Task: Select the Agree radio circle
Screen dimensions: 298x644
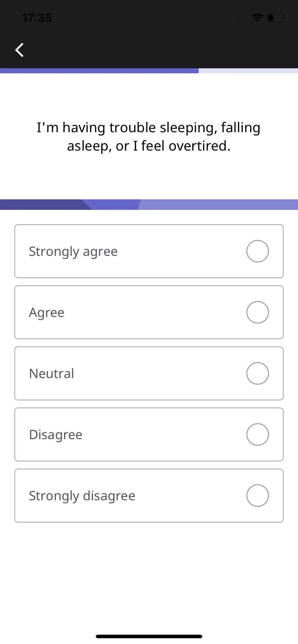Action: click(258, 312)
